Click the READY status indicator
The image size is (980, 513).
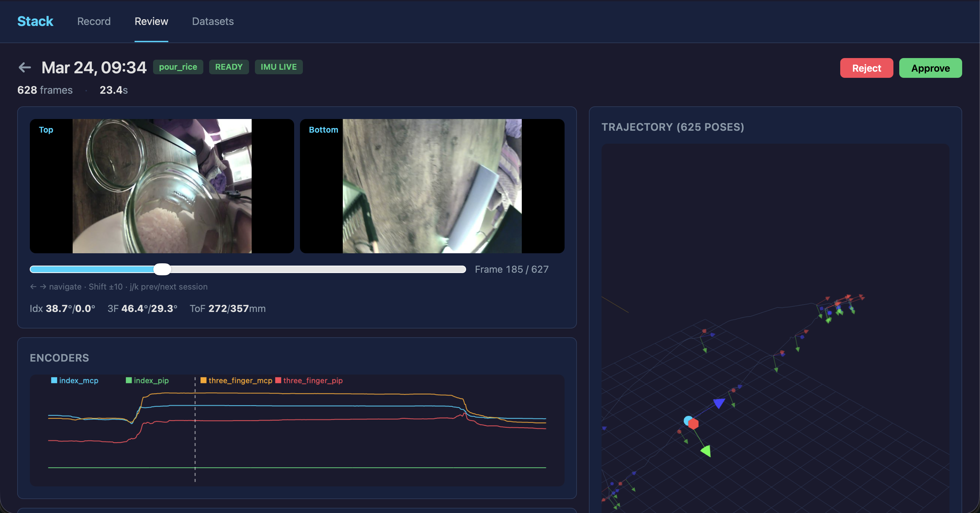(229, 67)
